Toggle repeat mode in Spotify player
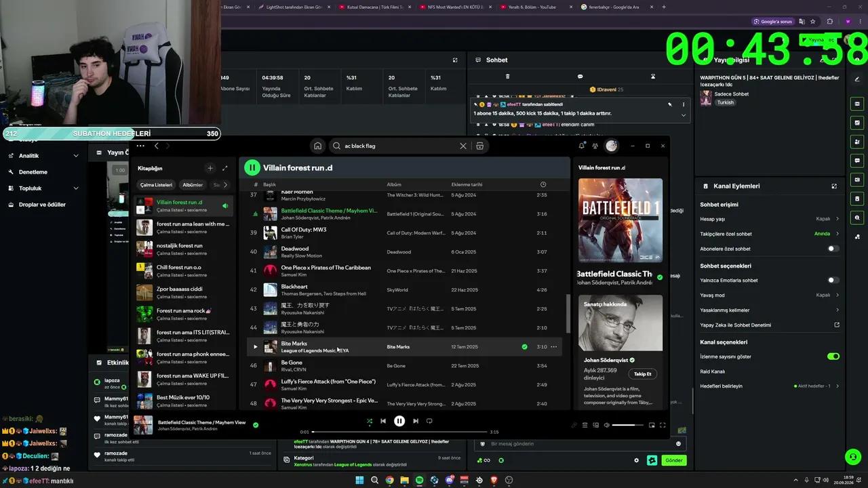 click(x=429, y=421)
